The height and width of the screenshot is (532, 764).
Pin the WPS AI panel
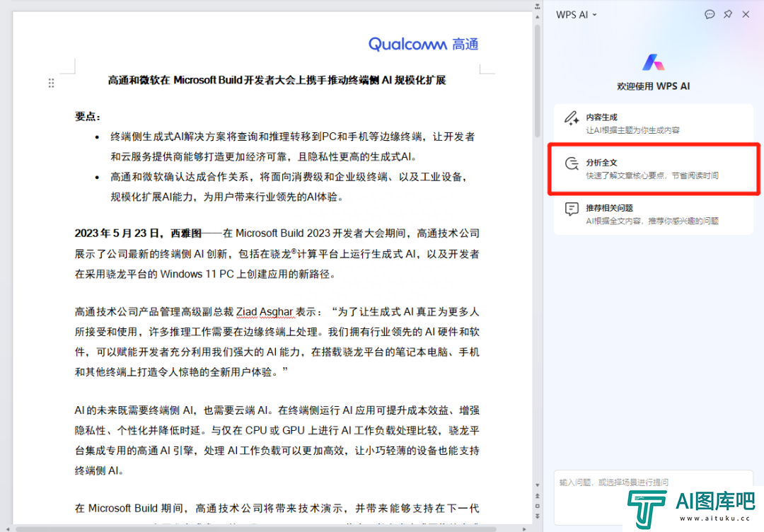(x=728, y=14)
